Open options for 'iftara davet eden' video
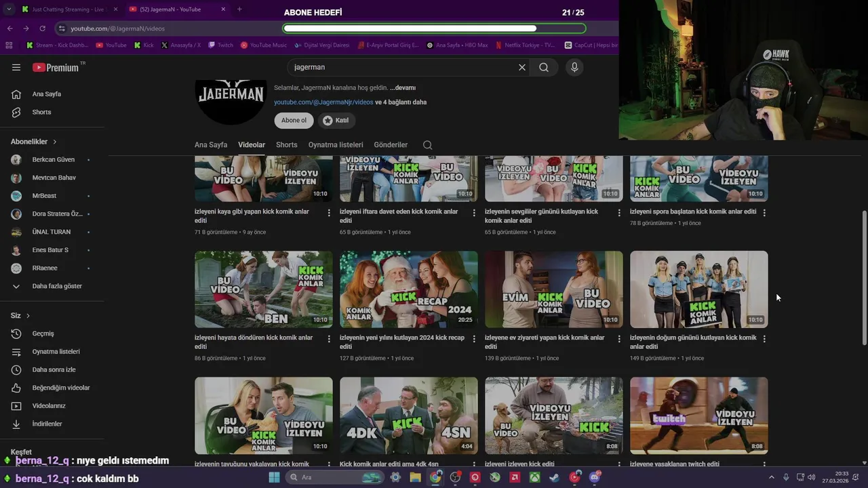The height and width of the screenshot is (488, 868). [x=474, y=213]
